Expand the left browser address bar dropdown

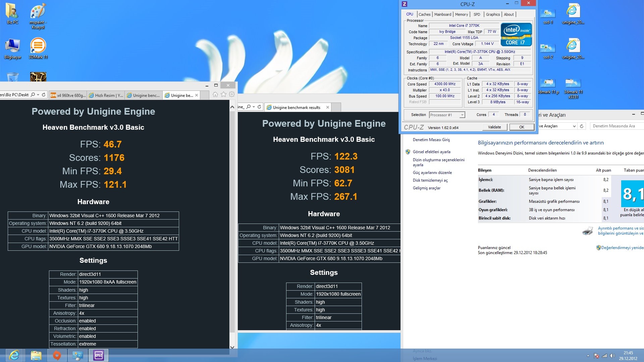(38, 95)
